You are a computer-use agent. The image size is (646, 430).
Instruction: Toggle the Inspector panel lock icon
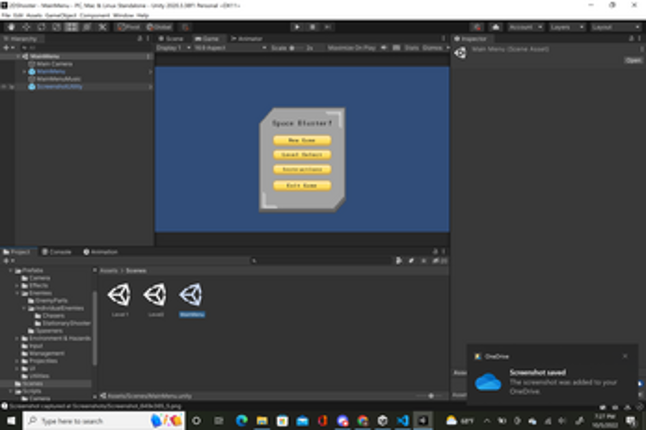[631, 38]
